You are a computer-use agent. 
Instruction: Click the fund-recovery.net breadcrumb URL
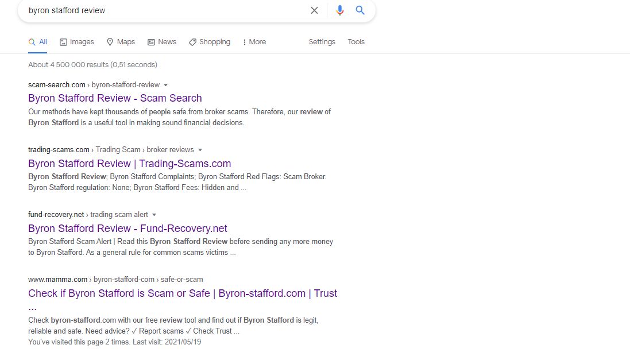pyautogui.click(x=88, y=215)
